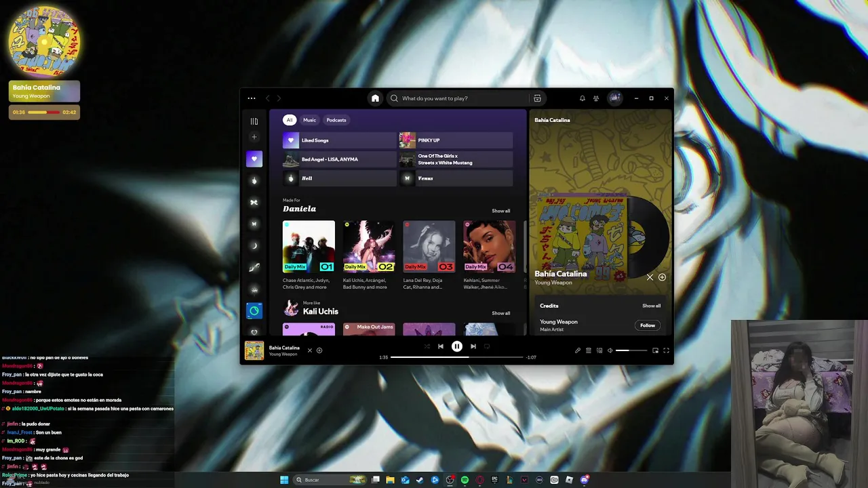Open the miniplayer icon
This screenshot has width=868, height=488.
[x=655, y=350]
